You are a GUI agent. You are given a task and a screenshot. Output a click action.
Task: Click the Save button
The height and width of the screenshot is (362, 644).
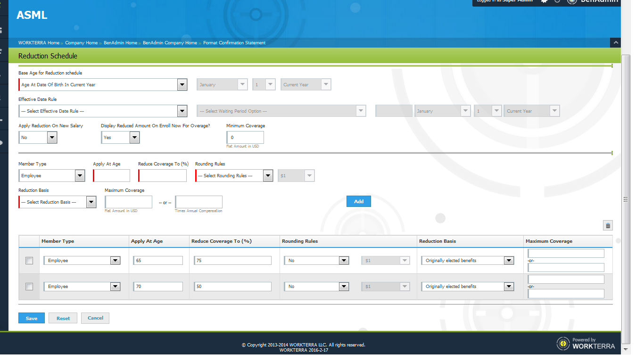(32, 318)
